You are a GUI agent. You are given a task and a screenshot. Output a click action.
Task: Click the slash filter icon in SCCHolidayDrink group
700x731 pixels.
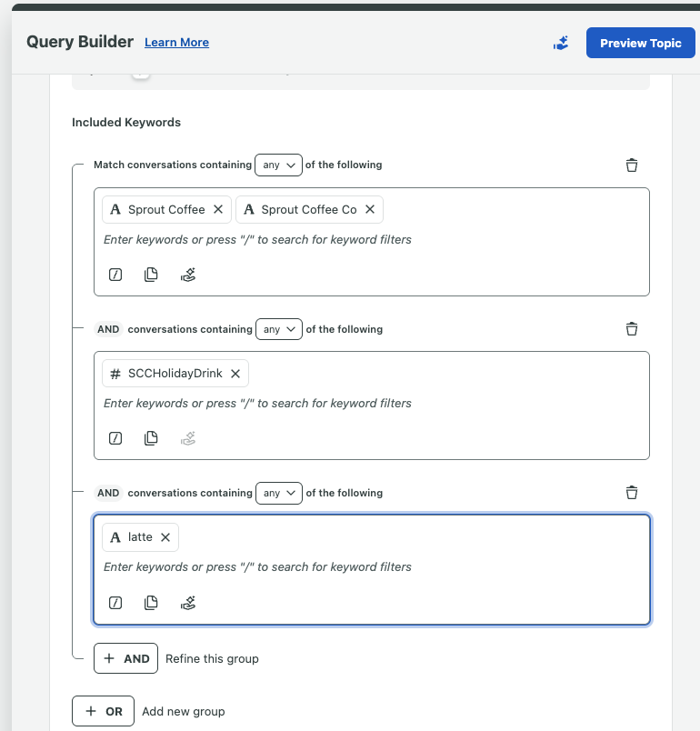(115, 437)
